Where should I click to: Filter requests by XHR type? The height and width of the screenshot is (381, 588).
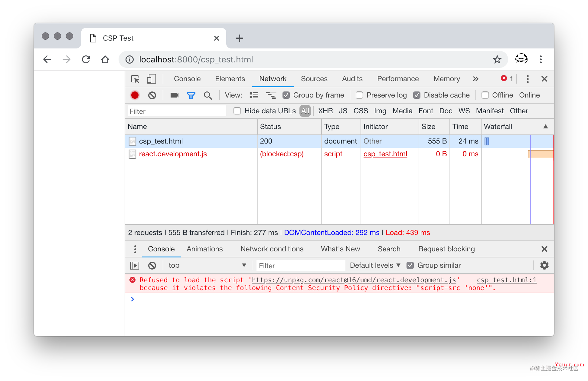pyautogui.click(x=325, y=111)
